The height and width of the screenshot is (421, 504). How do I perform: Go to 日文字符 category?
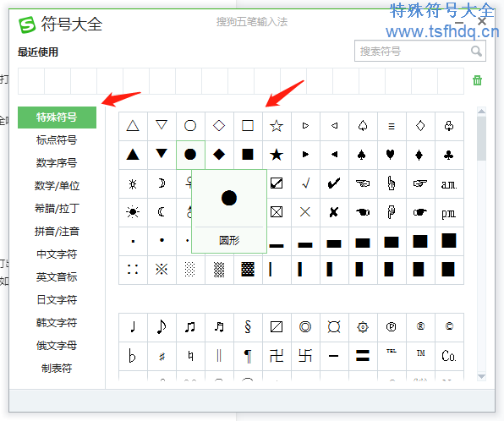tap(57, 300)
